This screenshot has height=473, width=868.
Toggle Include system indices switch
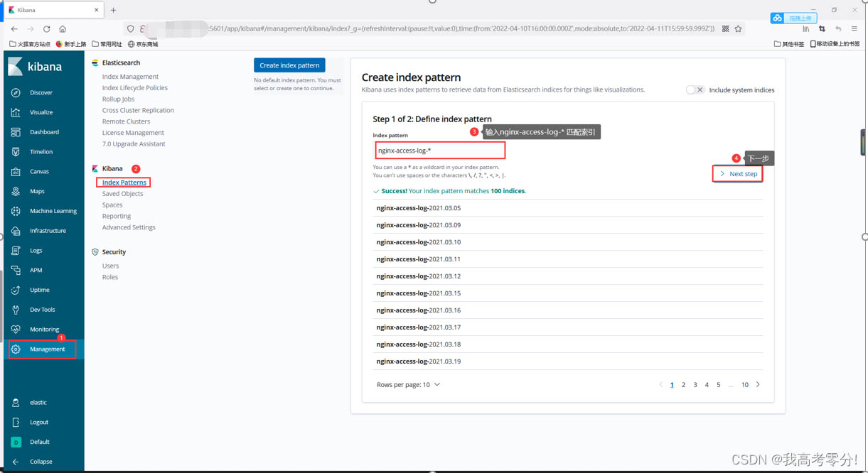click(x=695, y=90)
